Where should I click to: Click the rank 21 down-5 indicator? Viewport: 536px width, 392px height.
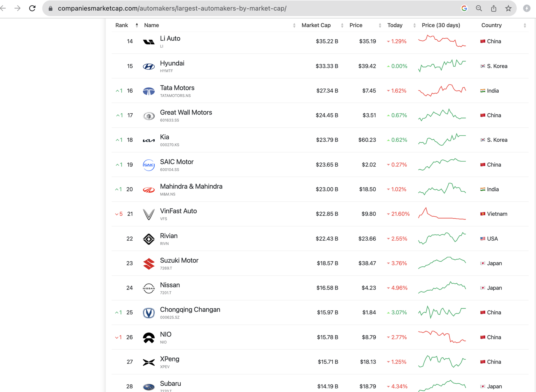[119, 214]
